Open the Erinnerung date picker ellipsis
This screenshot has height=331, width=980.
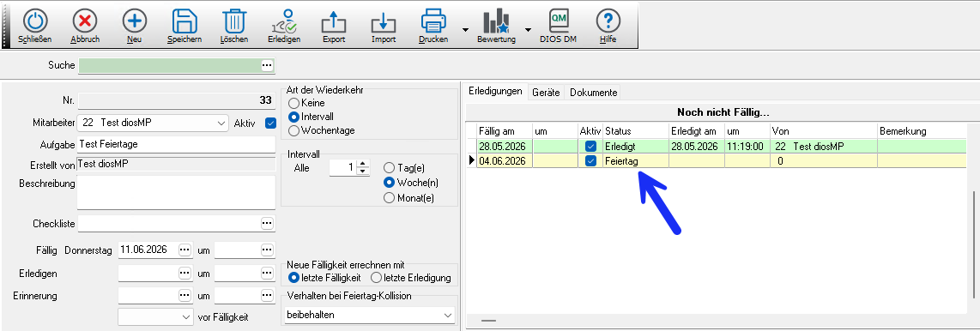185,295
